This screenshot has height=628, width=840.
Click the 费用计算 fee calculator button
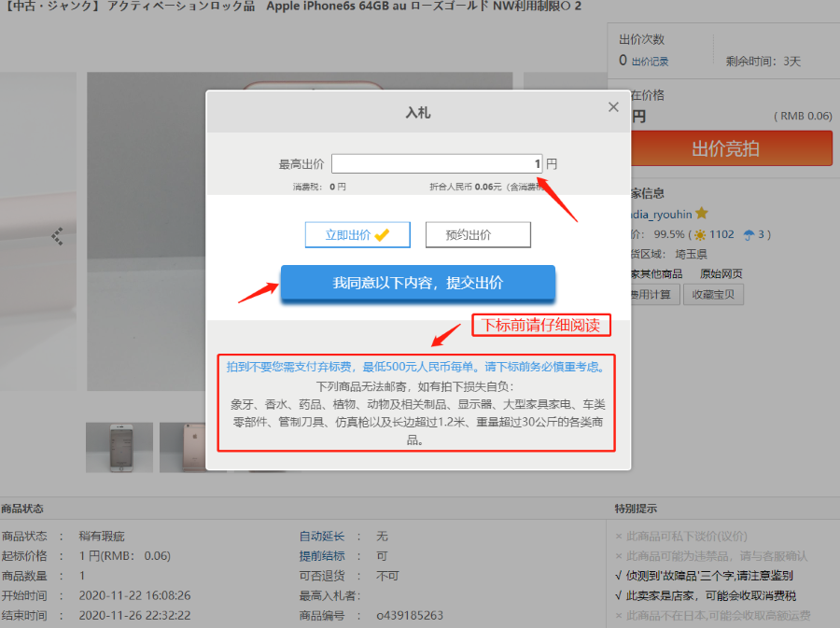652,293
